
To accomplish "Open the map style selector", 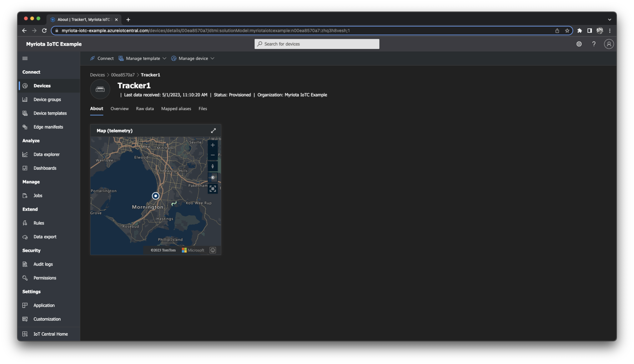I will pyautogui.click(x=213, y=177).
